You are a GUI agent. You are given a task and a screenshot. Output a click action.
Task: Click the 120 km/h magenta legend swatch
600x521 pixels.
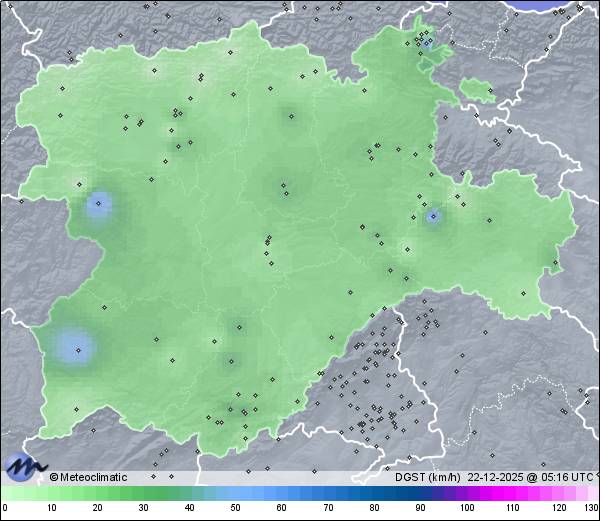[x=558, y=494]
